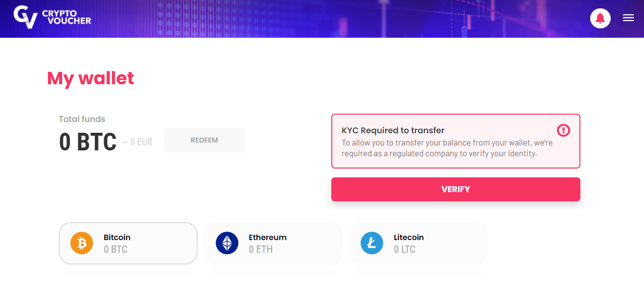This screenshot has width=644, height=292.
Task: Click the Crypto Voucher GV logo
Action: point(25,17)
